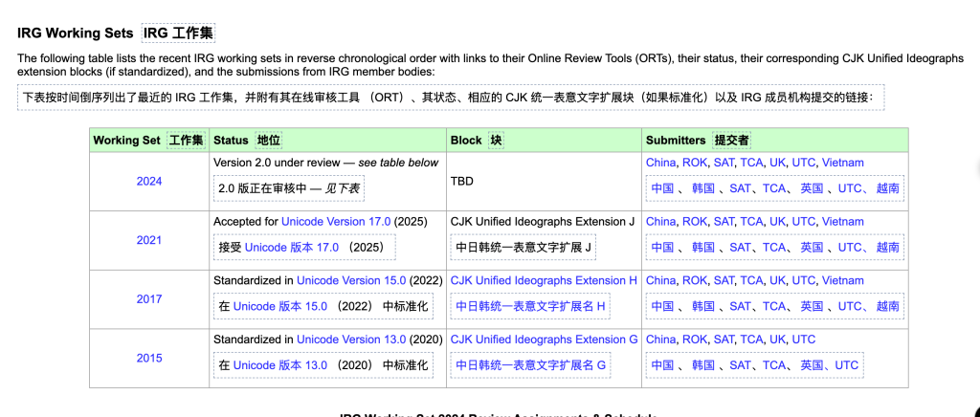Click the 2017 working set link

point(149,299)
